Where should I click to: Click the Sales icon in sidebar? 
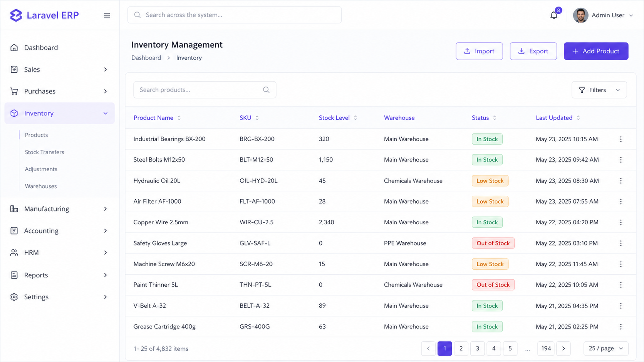[x=14, y=69]
